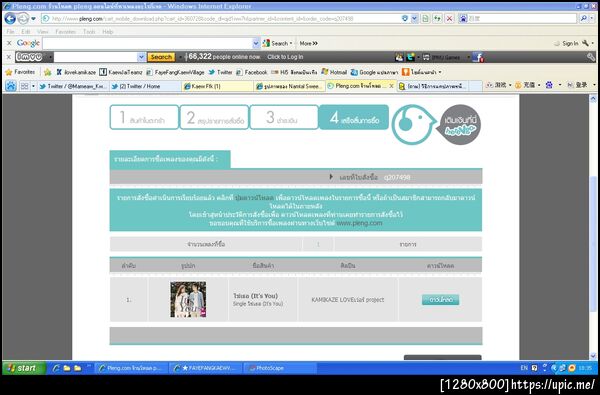Open the Google toolbar search field dropdown arrow

[256, 44]
